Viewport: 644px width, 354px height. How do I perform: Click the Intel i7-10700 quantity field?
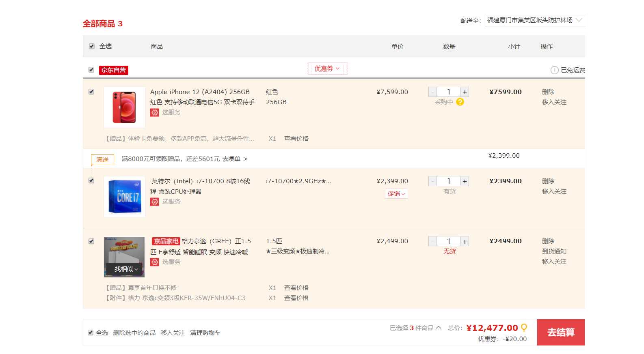click(x=449, y=181)
